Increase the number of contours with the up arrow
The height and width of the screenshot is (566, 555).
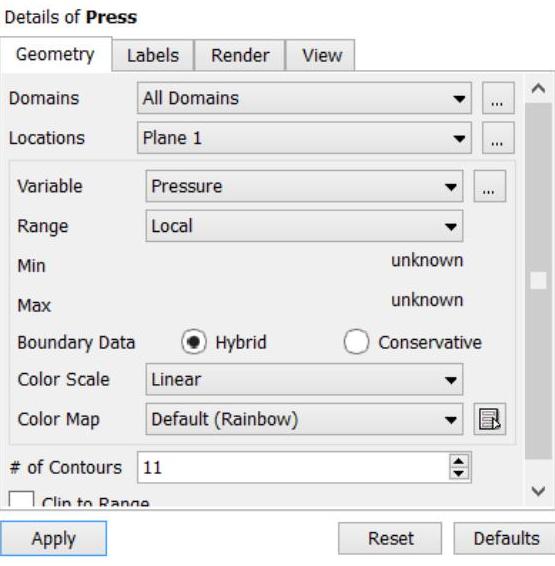tap(459, 461)
